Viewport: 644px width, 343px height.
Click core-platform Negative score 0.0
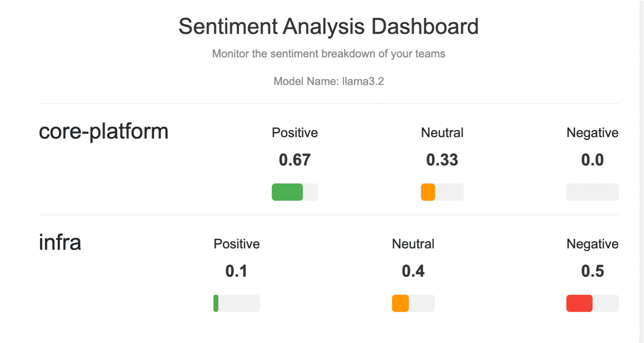[x=592, y=160]
